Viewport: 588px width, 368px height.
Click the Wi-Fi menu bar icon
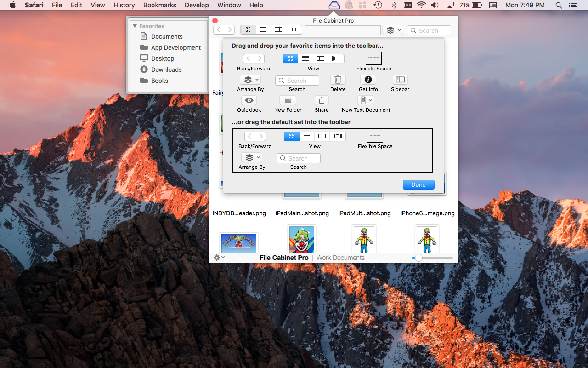[x=421, y=5]
